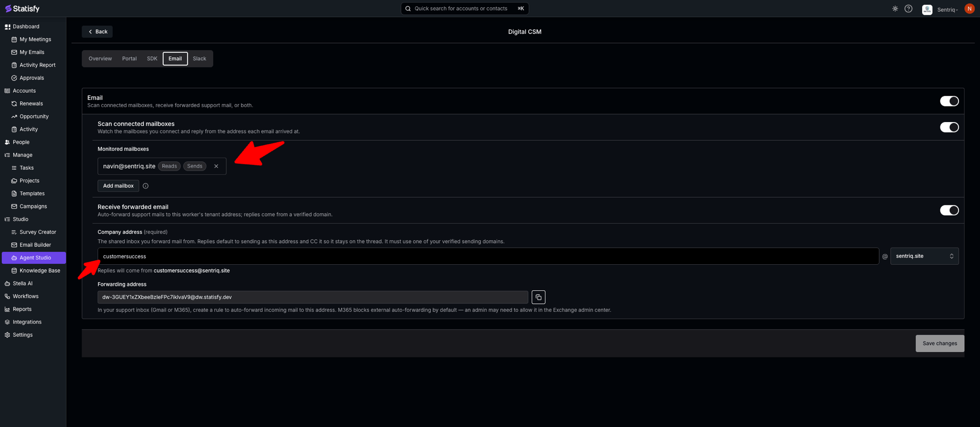The height and width of the screenshot is (427, 980).
Task: Open the SDK tab
Action: click(x=152, y=59)
